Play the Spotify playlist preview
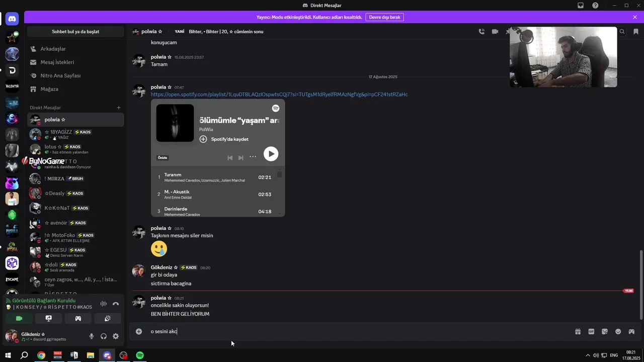 (271, 154)
